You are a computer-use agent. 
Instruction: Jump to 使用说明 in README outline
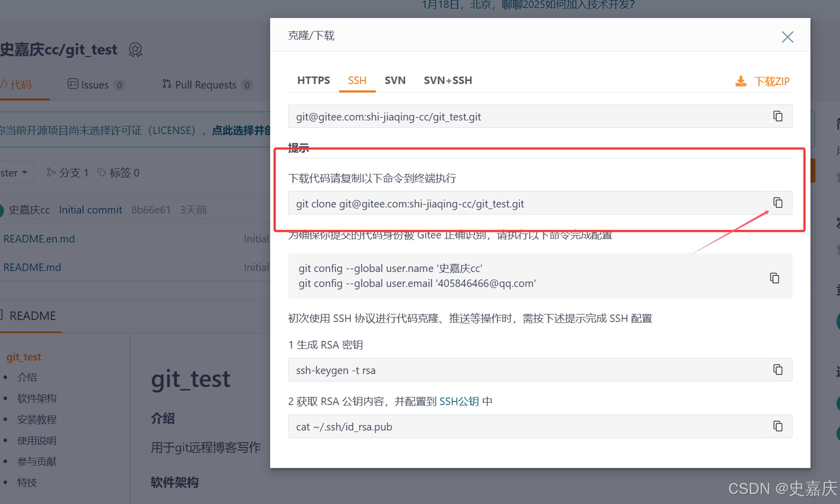(x=37, y=440)
